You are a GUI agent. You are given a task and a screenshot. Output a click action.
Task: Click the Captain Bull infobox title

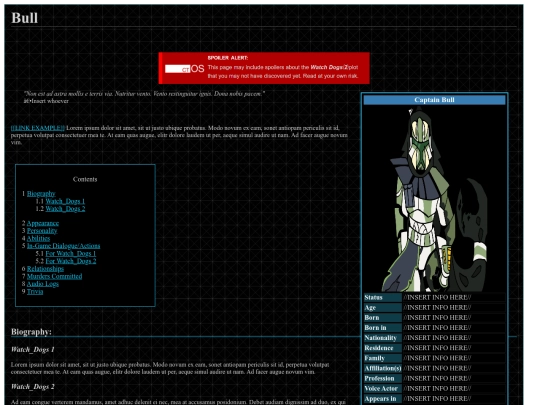pos(434,100)
